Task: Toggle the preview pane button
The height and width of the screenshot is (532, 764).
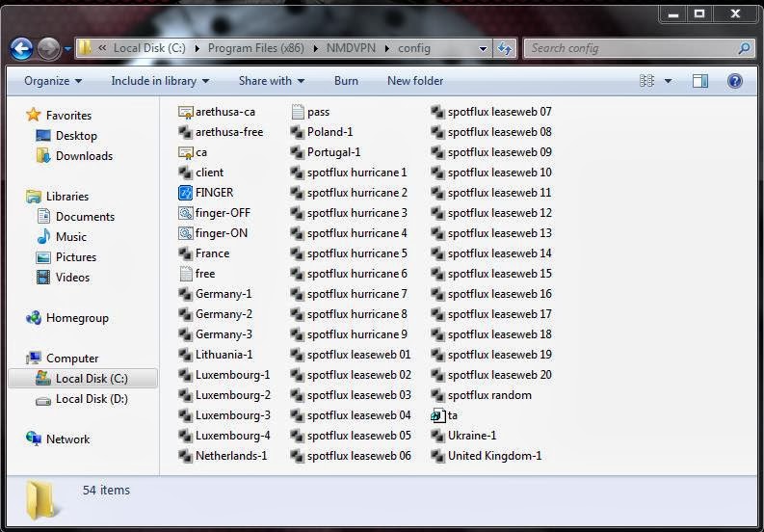Action: point(700,81)
